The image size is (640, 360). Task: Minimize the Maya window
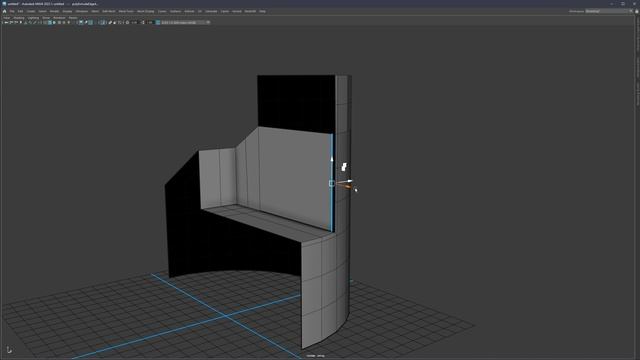point(612,4)
